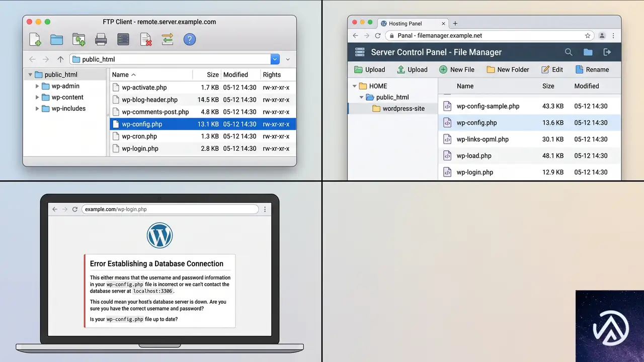Click the printer icon in FTP client
Viewport: 644px width, 362px height.
[101, 40]
